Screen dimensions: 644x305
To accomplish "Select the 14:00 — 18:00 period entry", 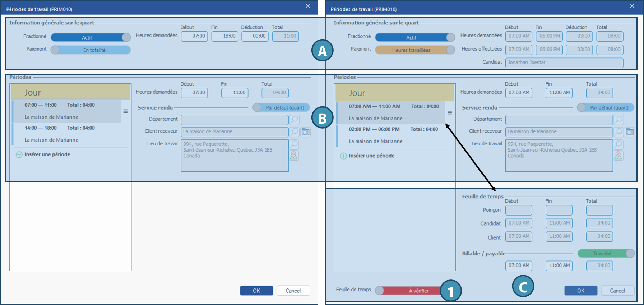I will [66, 134].
